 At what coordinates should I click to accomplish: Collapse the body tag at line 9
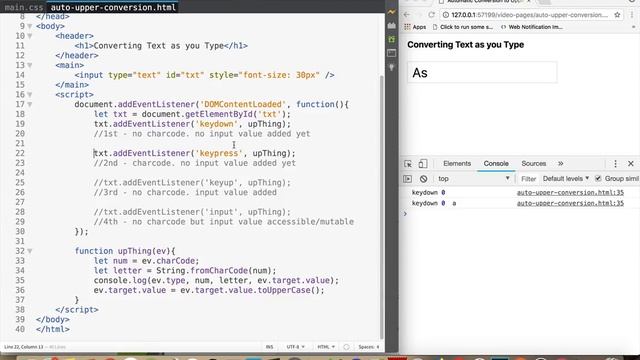click(30, 26)
